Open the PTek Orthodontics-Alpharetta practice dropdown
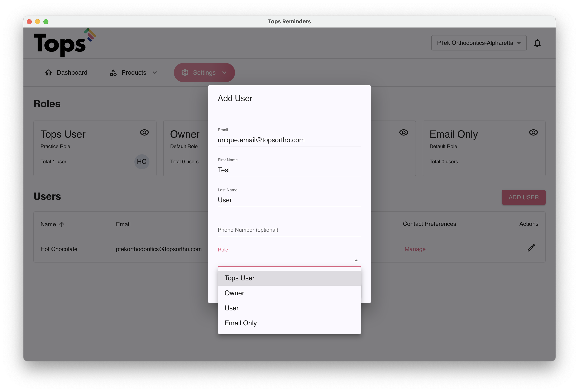This screenshot has height=392, width=579. (x=479, y=43)
